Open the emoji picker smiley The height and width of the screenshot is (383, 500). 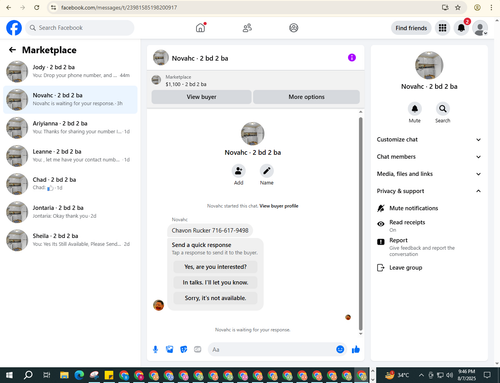pos(340,349)
